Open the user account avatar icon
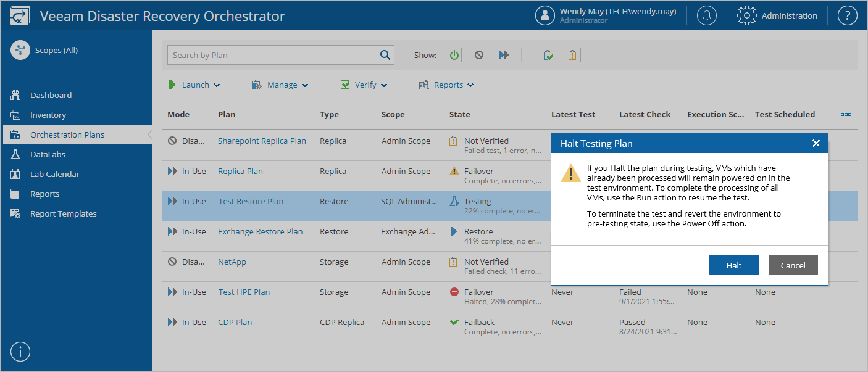This screenshot has width=868, height=372. (545, 15)
